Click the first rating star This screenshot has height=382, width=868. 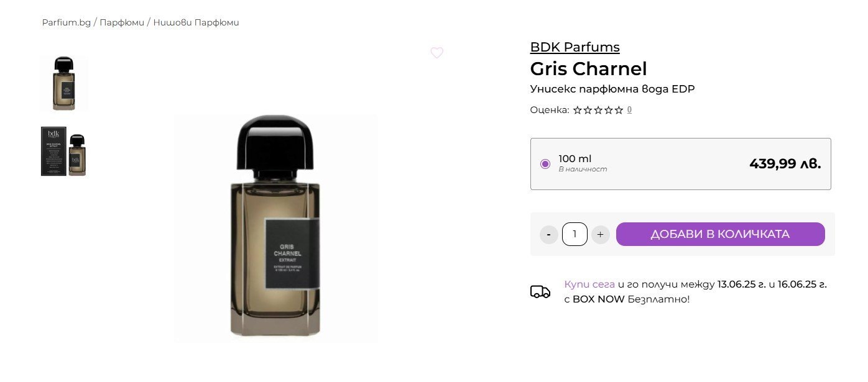577,110
